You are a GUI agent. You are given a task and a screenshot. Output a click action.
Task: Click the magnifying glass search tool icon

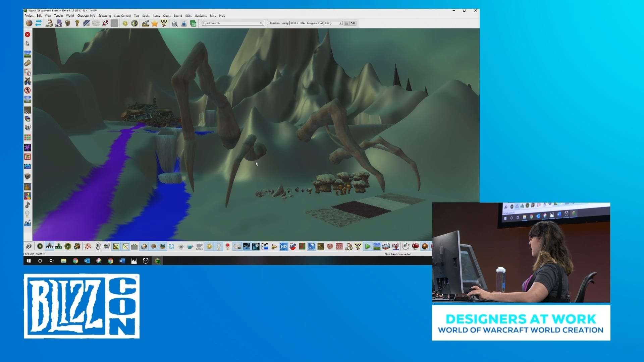pos(174,23)
